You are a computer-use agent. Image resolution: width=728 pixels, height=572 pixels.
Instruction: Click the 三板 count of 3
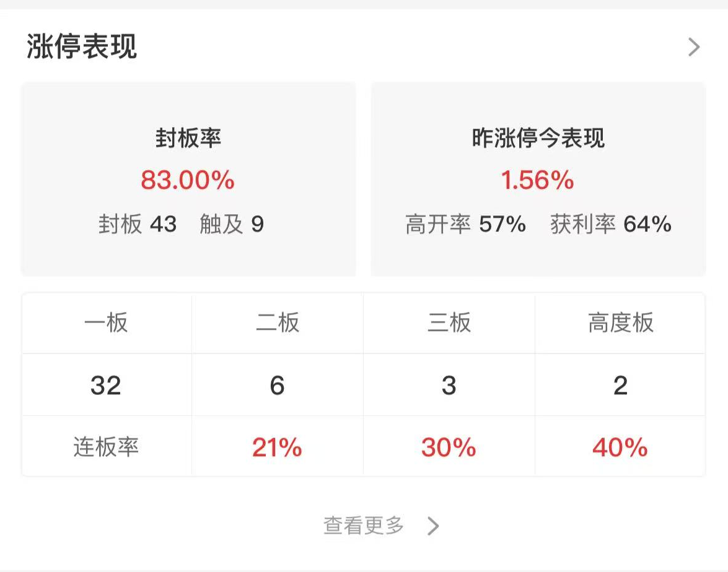point(449,385)
